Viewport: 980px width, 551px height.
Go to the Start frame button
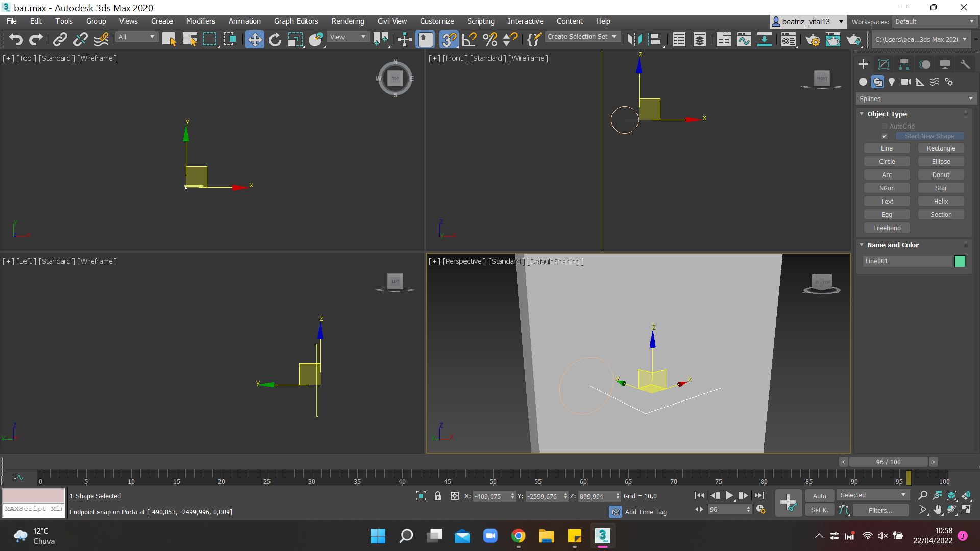pyautogui.click(x=699, y=495)
